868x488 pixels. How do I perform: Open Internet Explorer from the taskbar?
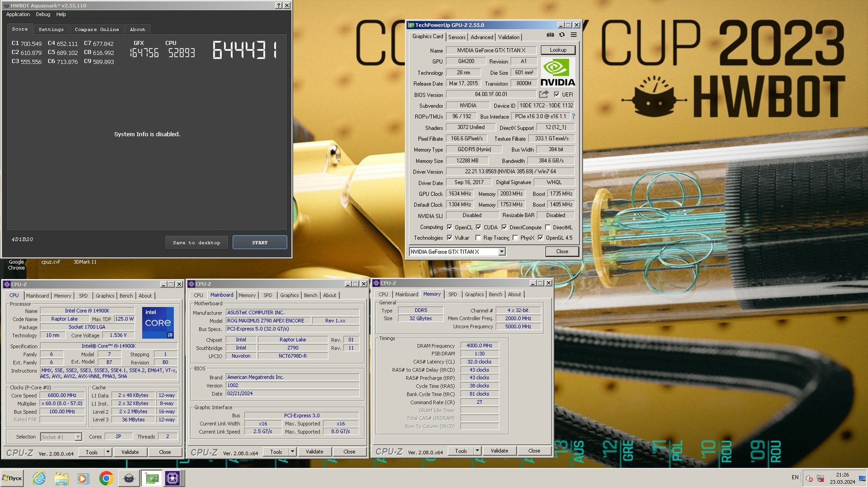[39, 478]
